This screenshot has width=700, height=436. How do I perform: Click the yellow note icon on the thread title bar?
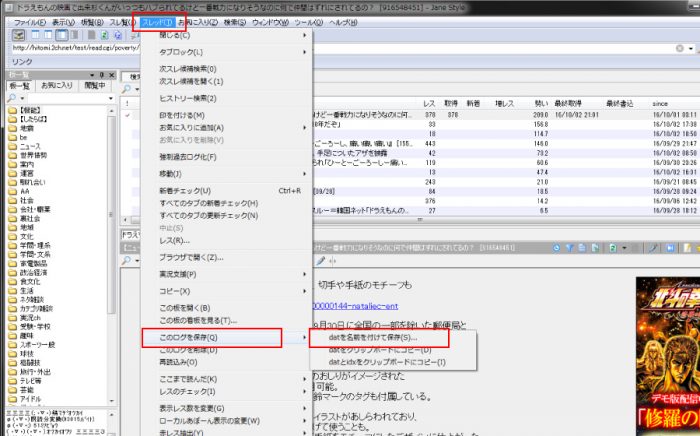click(x=688, y=248)
